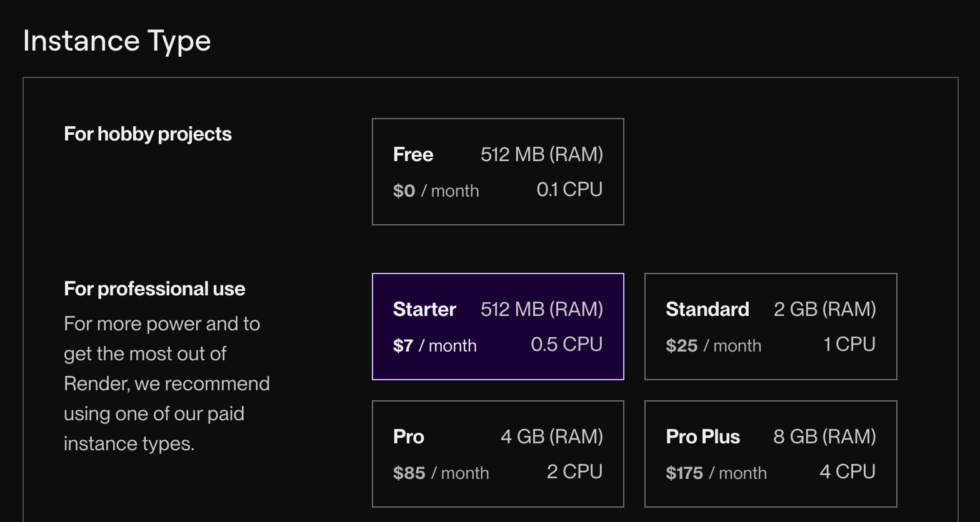
Task: Click the $25 / month price
Action: click(713, 345)
